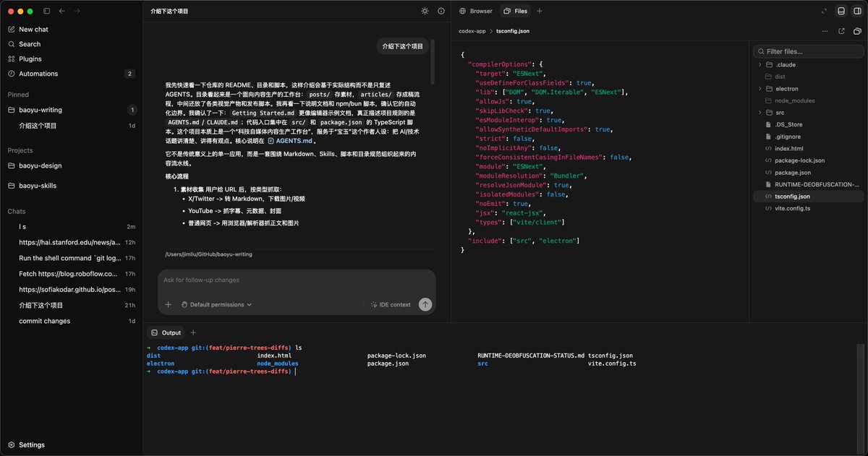Toggle IDE context in the composer
Screen dimensions: 868x456
coord(390,305)
